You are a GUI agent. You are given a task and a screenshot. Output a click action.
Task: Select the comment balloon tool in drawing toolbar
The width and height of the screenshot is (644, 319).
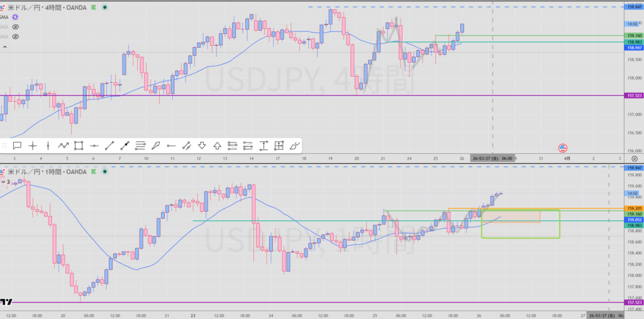(x=17, y=146)
